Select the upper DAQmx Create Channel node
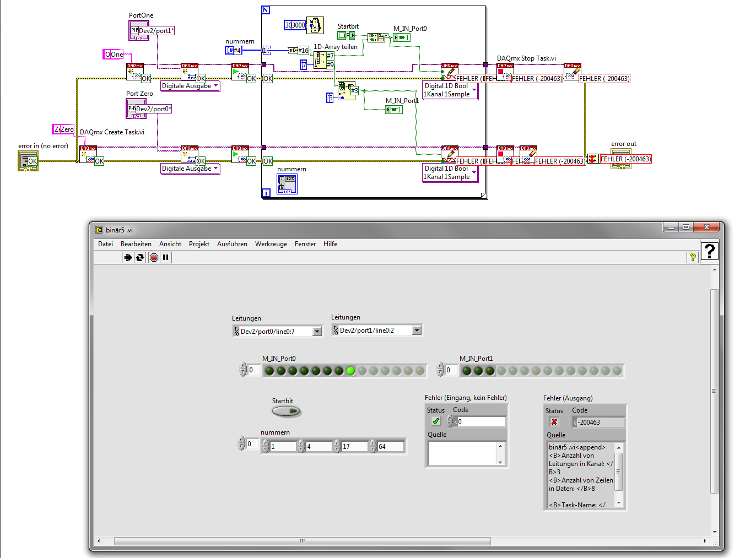The height and width of the screenshot is (558, 756). [190, 72]
